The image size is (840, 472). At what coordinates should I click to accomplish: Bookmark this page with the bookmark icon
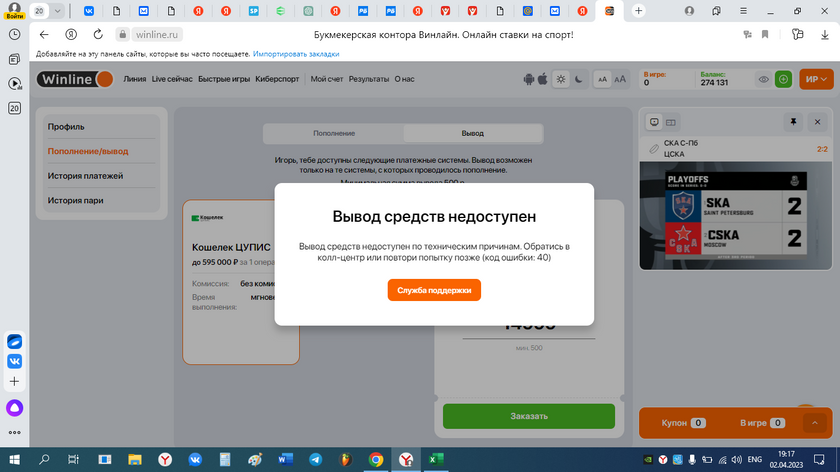765,34
